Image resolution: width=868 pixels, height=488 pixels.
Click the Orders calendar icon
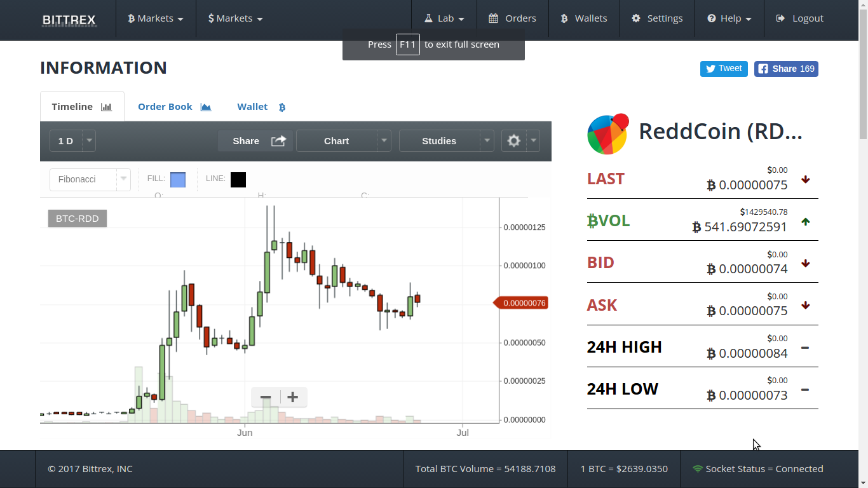tap(493, 18)
